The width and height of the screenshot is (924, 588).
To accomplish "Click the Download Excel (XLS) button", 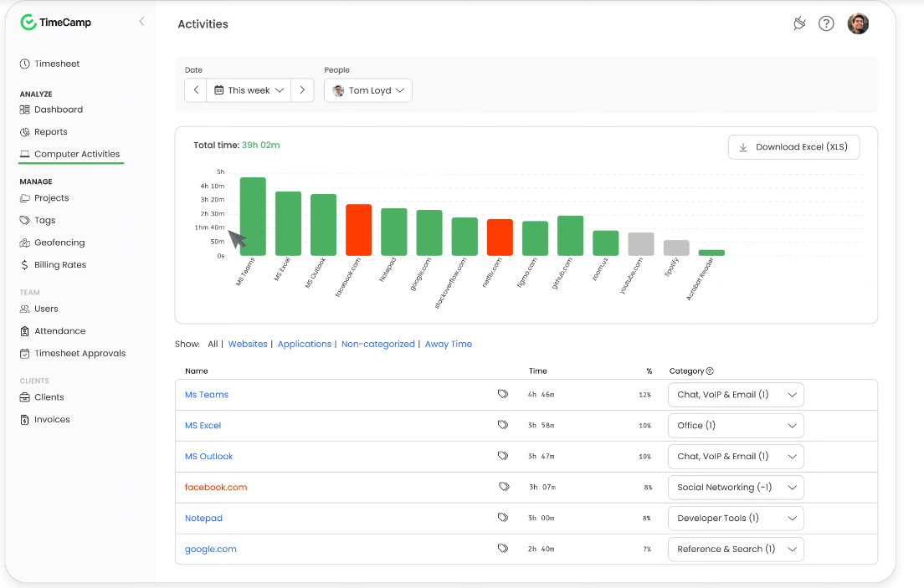I will [x=793, y=146].
